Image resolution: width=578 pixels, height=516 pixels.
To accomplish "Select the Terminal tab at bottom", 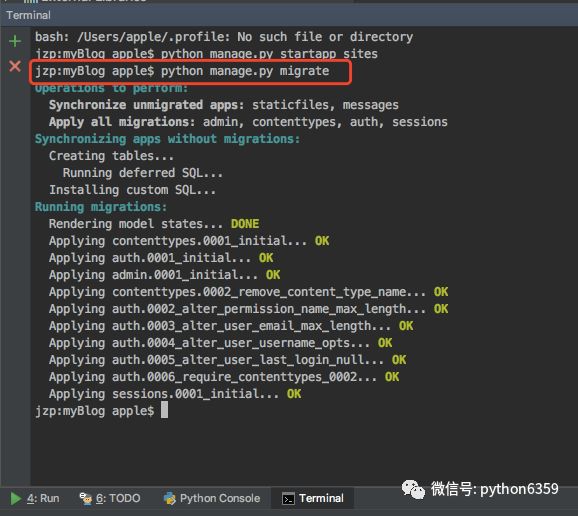I will click(312, 498).
